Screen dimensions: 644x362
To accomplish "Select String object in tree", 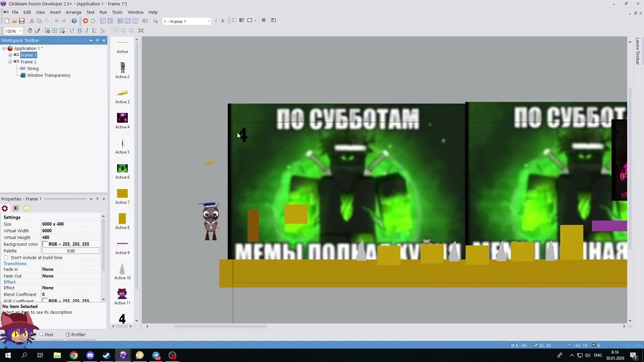I will click(33, 68).
